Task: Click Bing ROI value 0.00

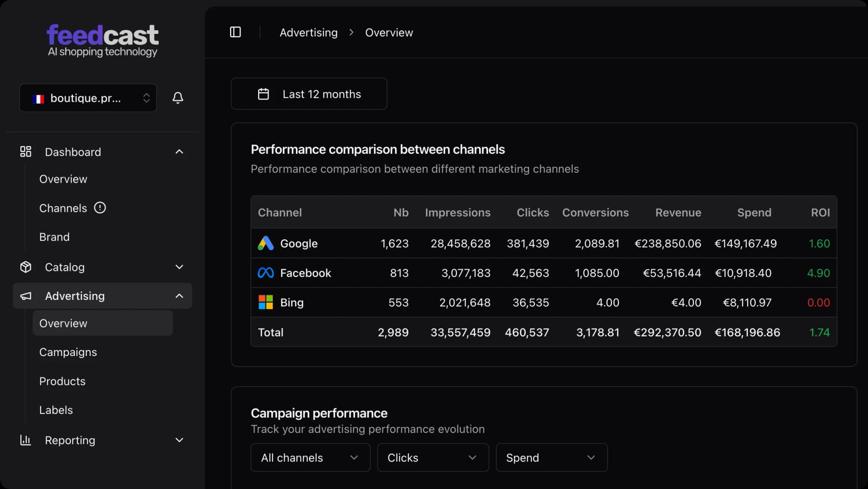Action: (819, 302)
